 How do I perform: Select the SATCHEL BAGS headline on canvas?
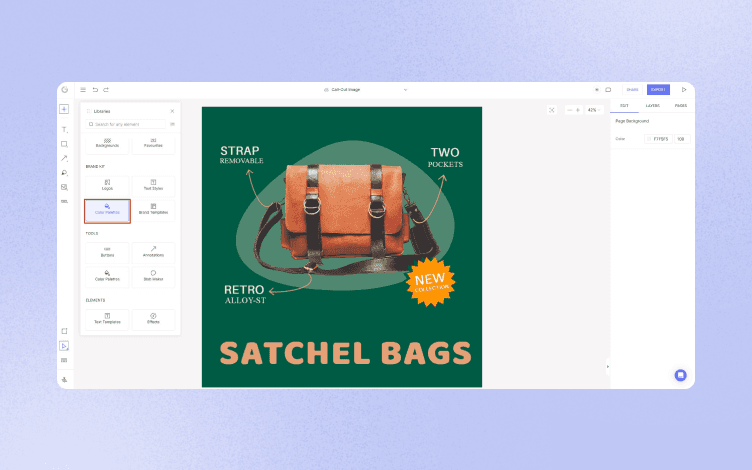pyautogui.click(x=345, y=353)
